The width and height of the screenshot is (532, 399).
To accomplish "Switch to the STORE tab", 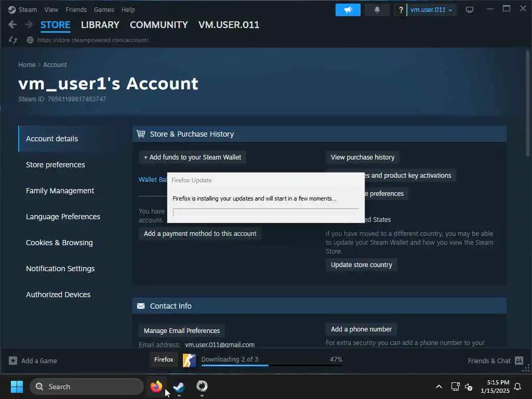I will coord(55,25).
